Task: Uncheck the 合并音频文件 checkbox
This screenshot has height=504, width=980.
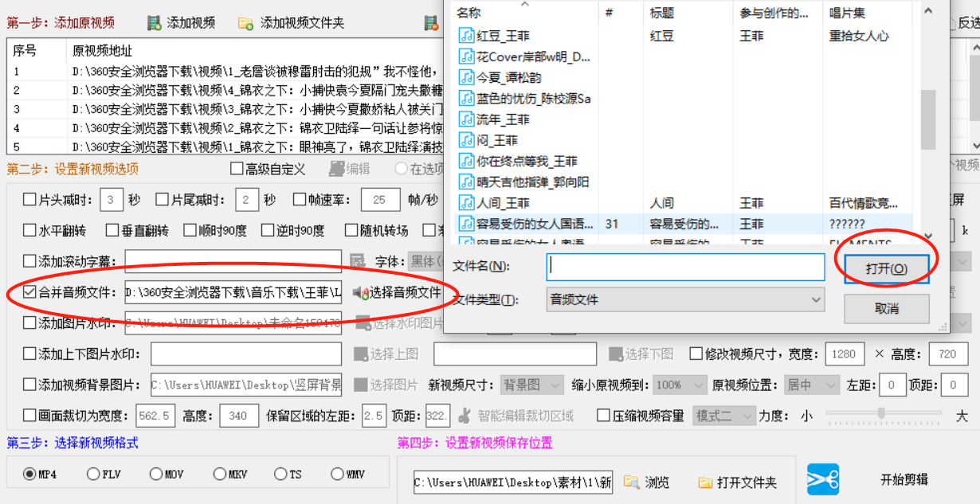Action: (29, 292)
